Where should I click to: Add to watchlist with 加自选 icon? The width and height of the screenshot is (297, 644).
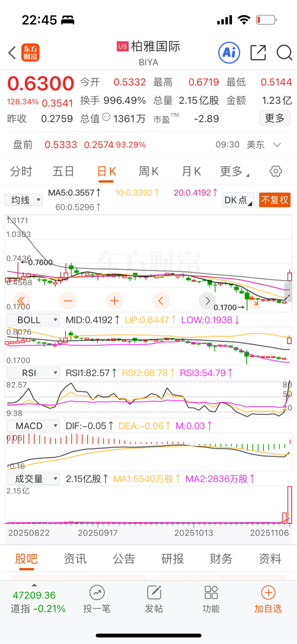(268, 592)
